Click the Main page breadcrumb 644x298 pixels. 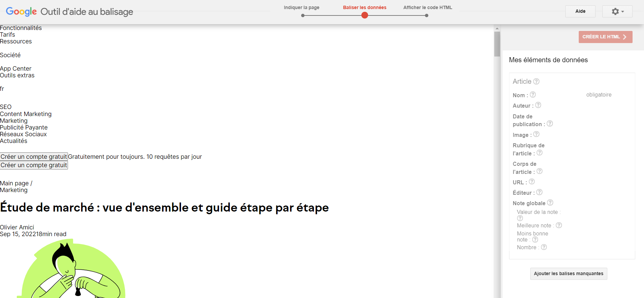point(14,183)
